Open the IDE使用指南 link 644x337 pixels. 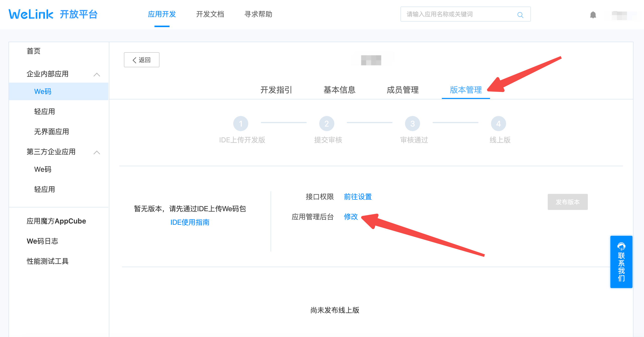pos(190,222)
